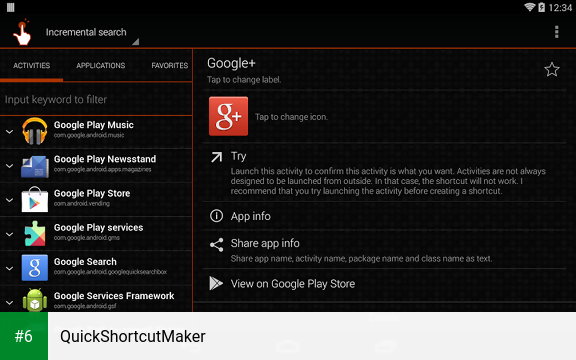Toggle the favorite star for Google+
The height and width of the screenshot is (360, 576).
pos(551,69)
